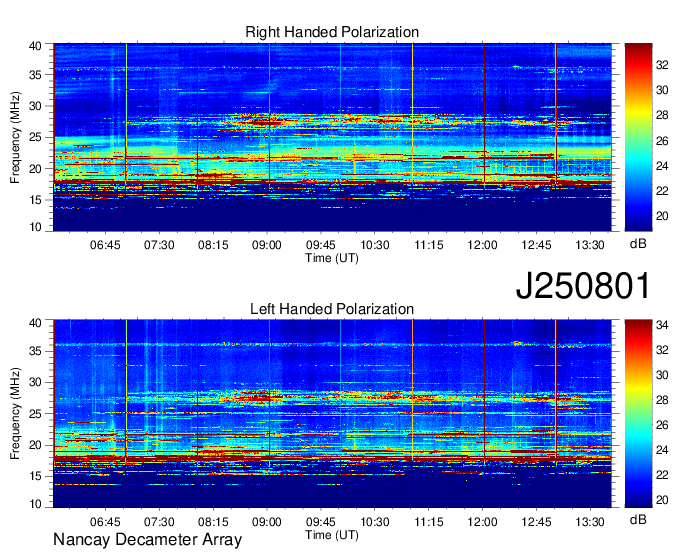Click the 'Right Handed Polarization' title
The width and height of the screenshot is (680, 552).
(332, 32)
